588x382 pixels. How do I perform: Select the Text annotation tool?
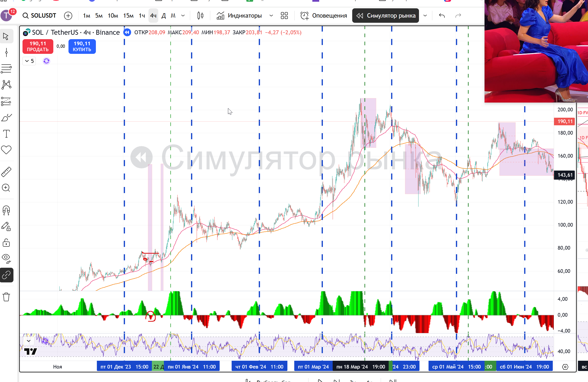point(6,134)
